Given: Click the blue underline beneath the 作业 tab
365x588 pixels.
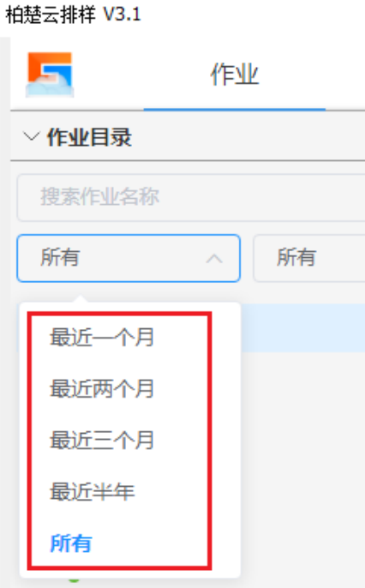Looking at the screenshot, I should [x=235, y=110].
